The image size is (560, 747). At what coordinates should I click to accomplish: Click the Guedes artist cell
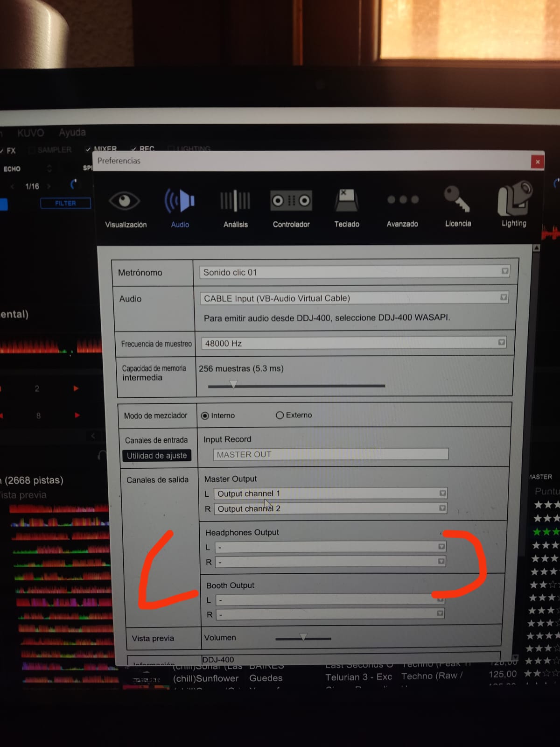pyautogui.click(x=266, y=678)
